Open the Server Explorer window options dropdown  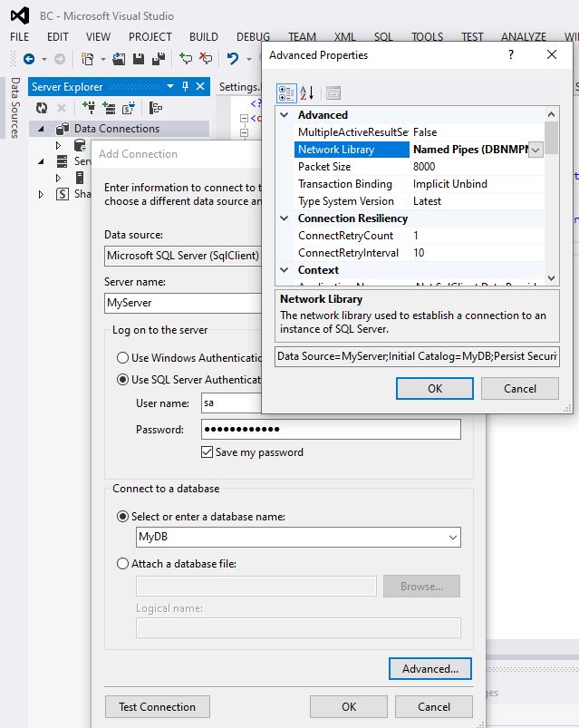(170, 86)
